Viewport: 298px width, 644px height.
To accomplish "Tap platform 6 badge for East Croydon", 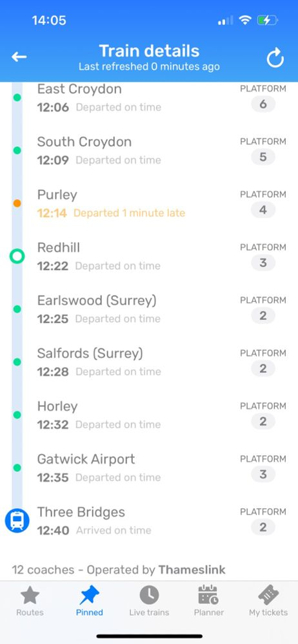I will 263,104.
